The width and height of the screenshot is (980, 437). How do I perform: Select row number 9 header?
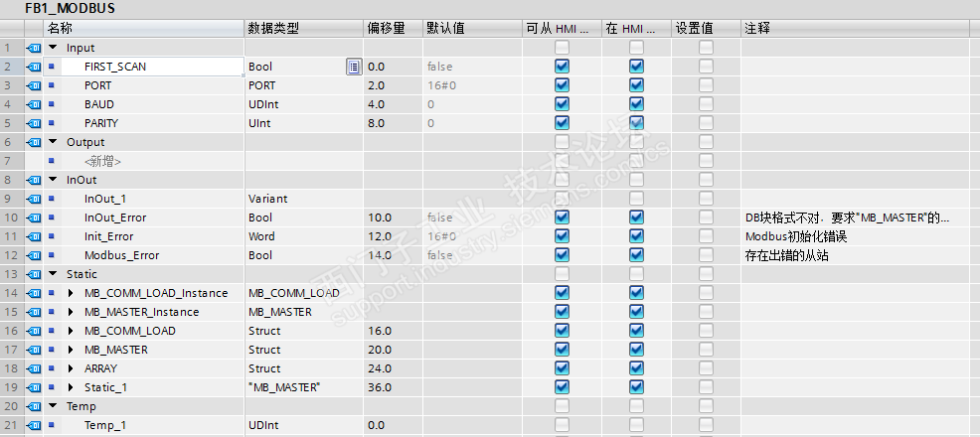pos(12,200)
